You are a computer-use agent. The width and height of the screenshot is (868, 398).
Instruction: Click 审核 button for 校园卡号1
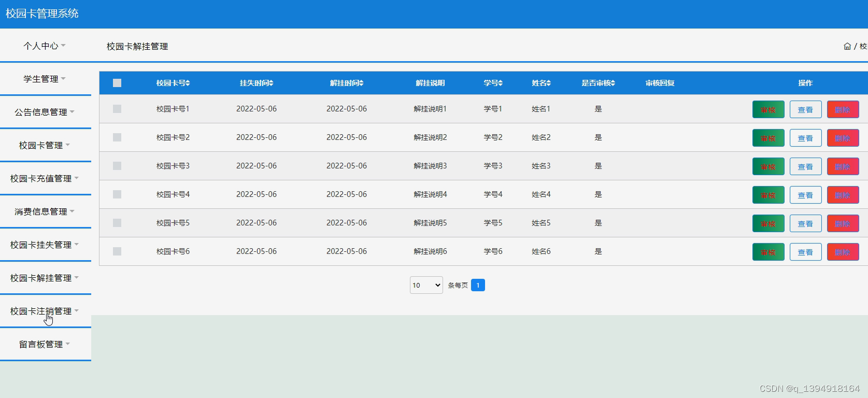(x=768, y=109)
